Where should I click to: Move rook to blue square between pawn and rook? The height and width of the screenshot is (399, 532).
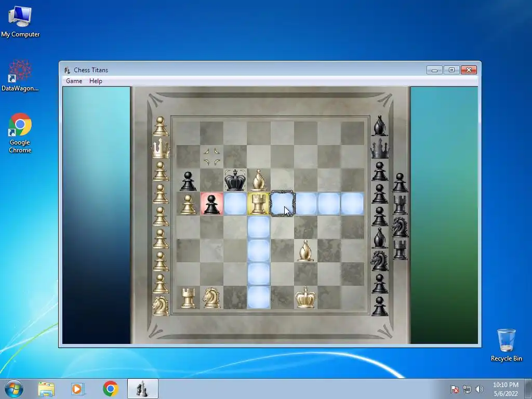(x=235, y=204)
